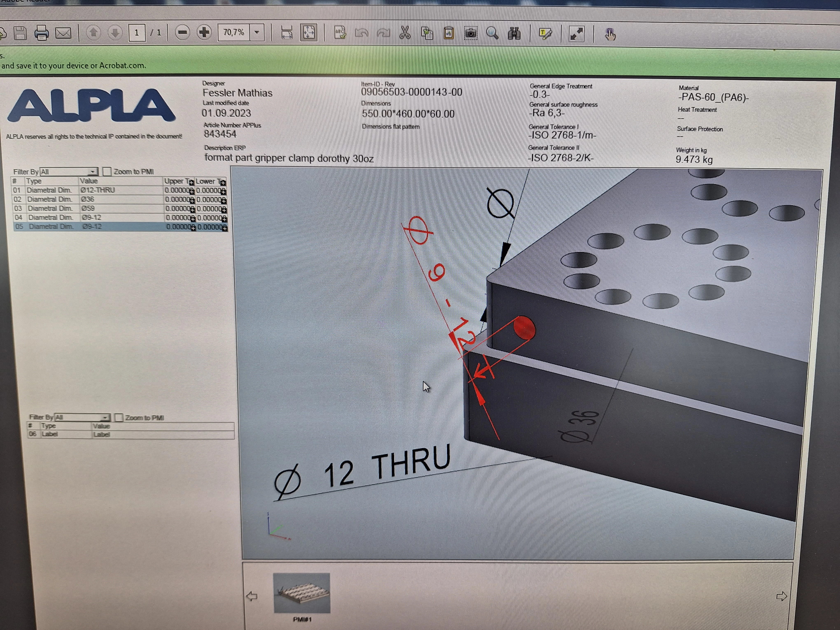Click the fit page view icon
This screenshot has height=630, width=840.
309,33
